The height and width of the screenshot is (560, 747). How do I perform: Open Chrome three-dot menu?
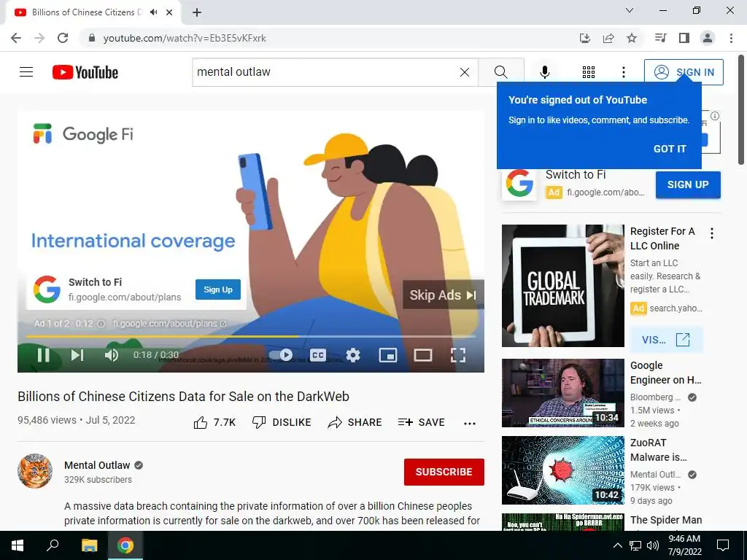(731, 38)
